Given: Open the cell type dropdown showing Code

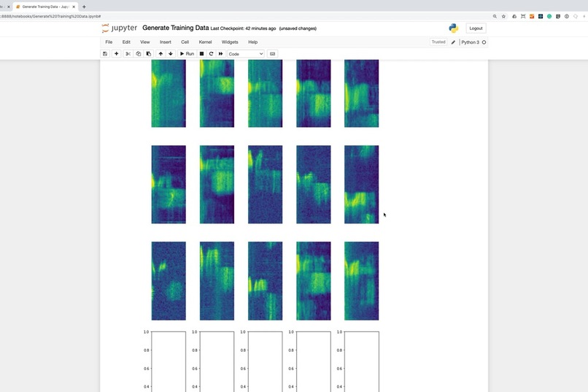Looking at the screenshot, I should click(246, 54).
